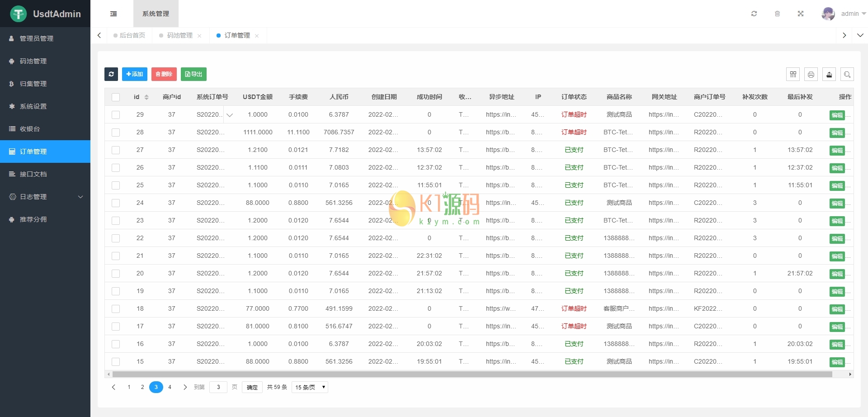Viewport: 868px width, 417px height.
Task: Click the green 导出 export button
Action: pos(193,74)
